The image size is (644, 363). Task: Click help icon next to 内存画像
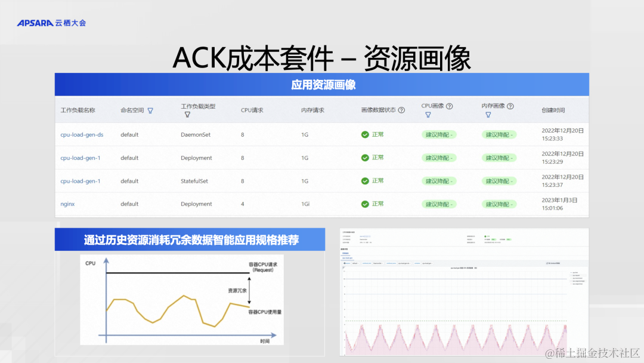click(x=510, y=106)
